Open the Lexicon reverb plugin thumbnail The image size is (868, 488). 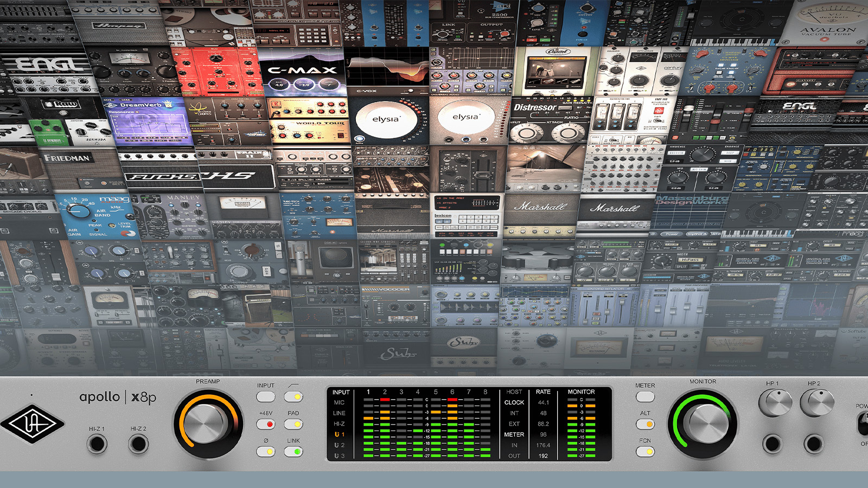tap(467, 216)
